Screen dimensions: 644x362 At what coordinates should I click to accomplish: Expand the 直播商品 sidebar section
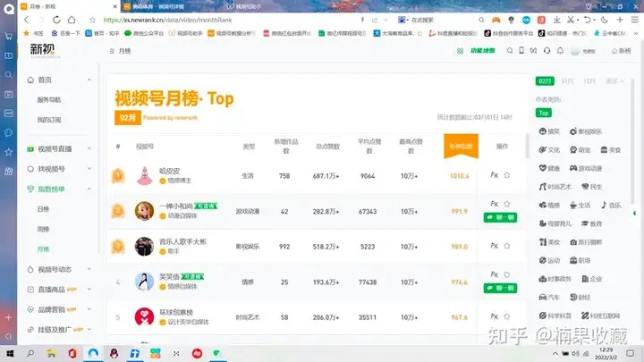coord(89,290)
